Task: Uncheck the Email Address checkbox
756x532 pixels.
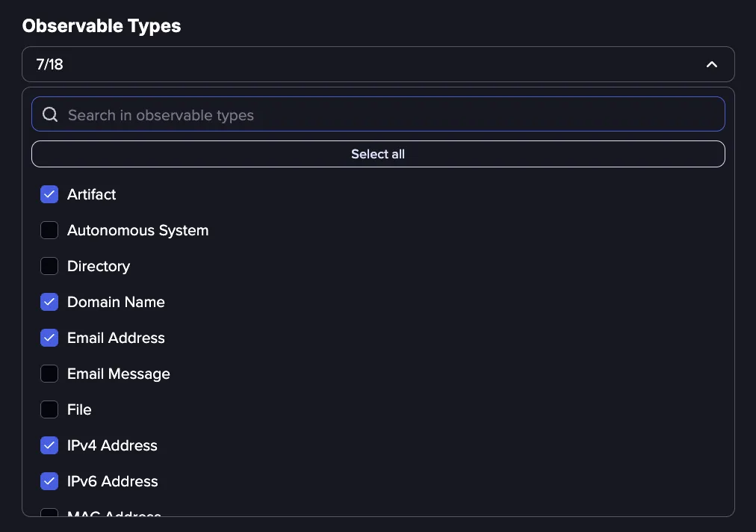Action: [x=49, y=338]
